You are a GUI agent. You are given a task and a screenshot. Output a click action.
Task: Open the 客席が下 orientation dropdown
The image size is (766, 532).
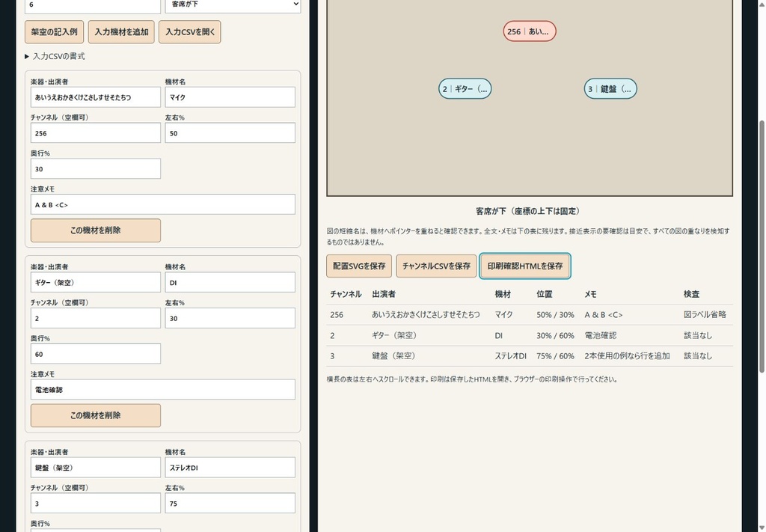click(x=233, y=5)
